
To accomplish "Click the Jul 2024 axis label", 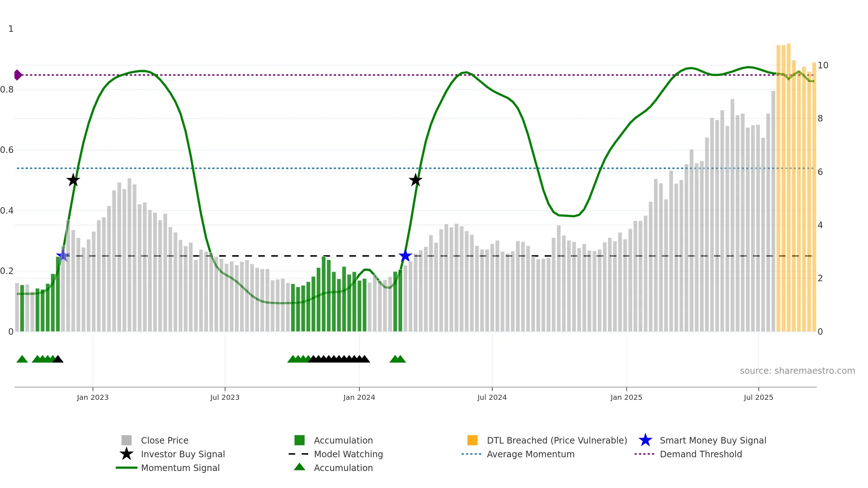I will pyautogui.click(x=492, y=397).
